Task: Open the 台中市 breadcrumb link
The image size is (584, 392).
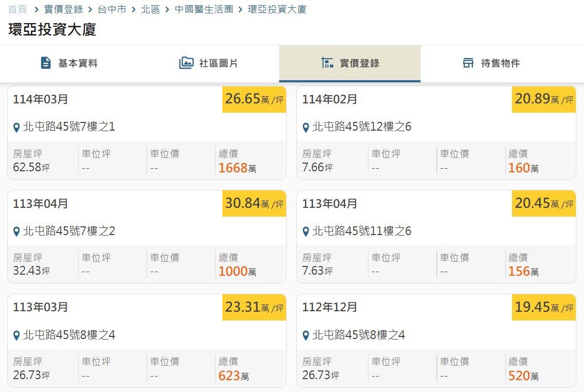Action: [x=112, y=9]
